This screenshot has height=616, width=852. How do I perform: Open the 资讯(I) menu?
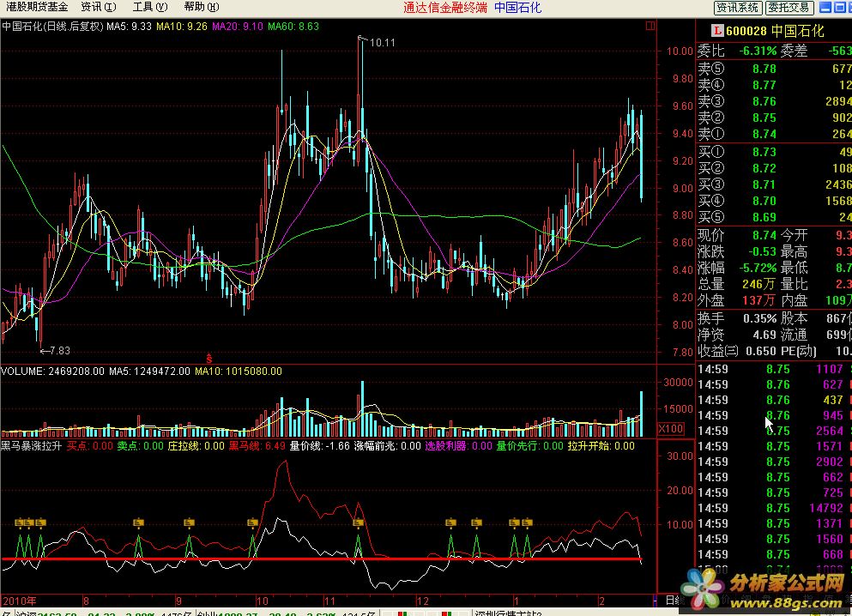tap(99, 7)
